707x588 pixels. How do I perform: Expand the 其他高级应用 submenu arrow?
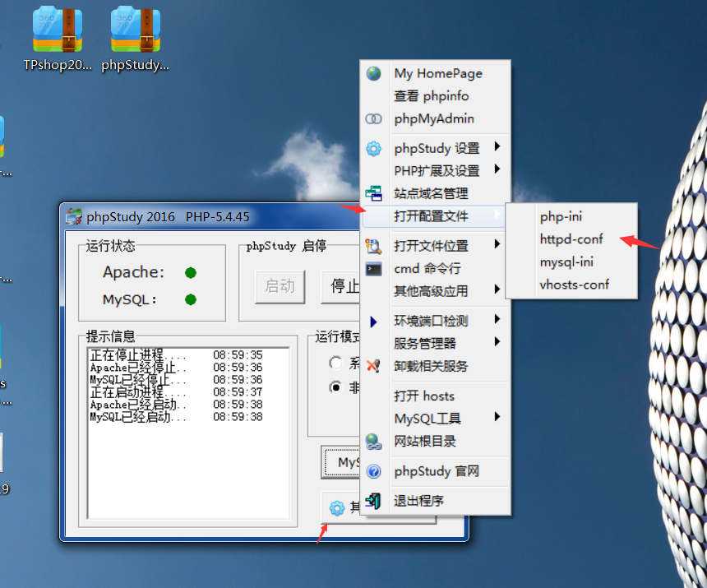click(x=497, y=289)
